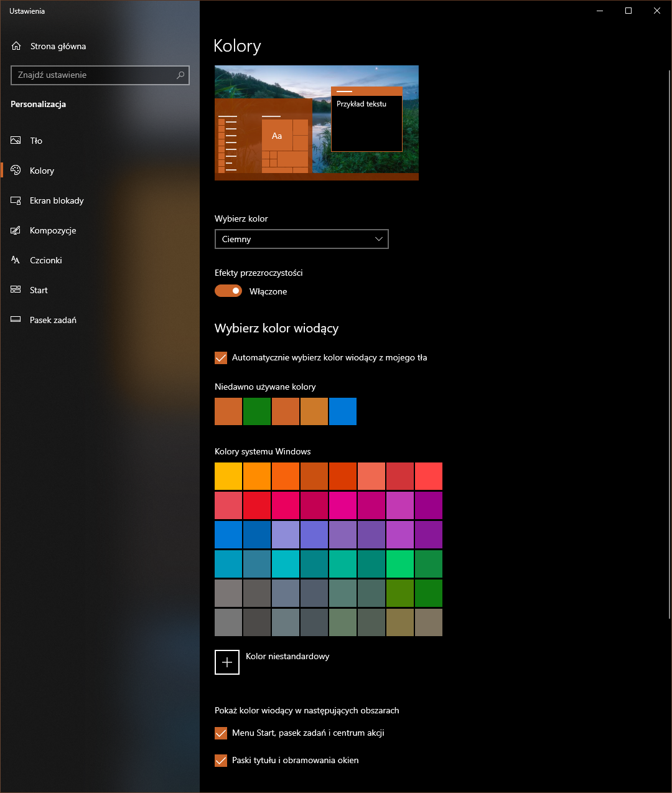Image resolution: width=672 pixels, height=793 pixels.
Task: Uncheck Menu Start, pasek zadań checkbox
Action: pyautogui.click(x=221, y=733)
